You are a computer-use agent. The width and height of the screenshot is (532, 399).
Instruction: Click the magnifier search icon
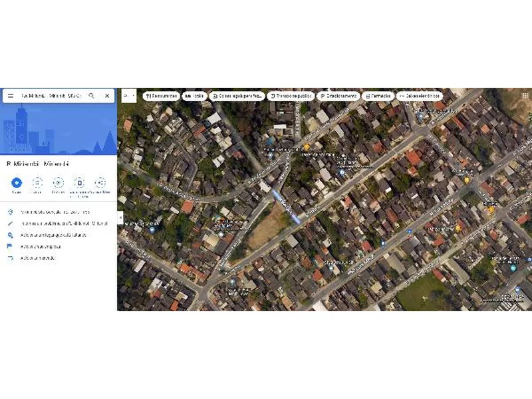[x=91, y=96]
